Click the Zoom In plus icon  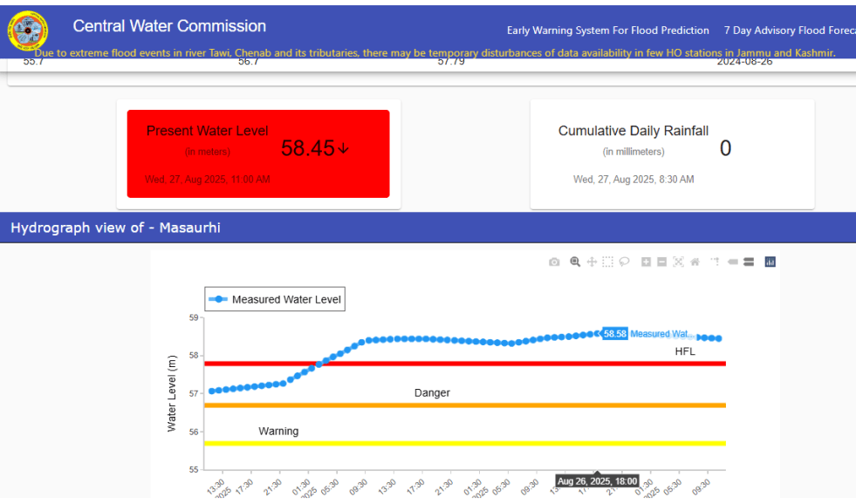click(x=646, y=262)
